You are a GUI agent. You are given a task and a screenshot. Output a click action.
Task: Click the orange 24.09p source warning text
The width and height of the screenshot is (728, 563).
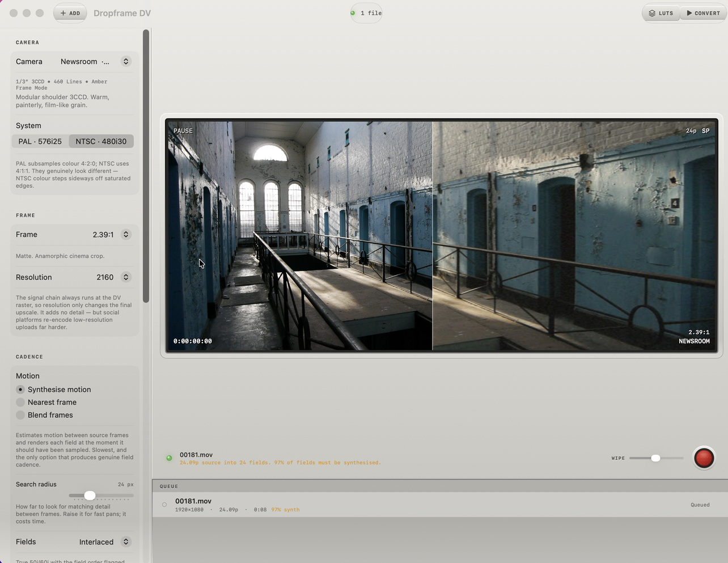280,463
